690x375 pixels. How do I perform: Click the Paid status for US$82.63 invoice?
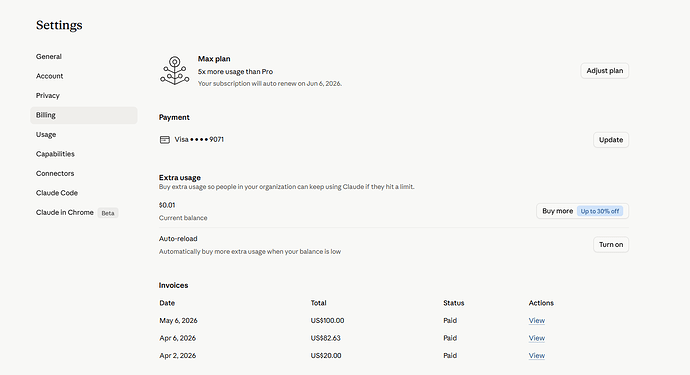pos(450,338)
